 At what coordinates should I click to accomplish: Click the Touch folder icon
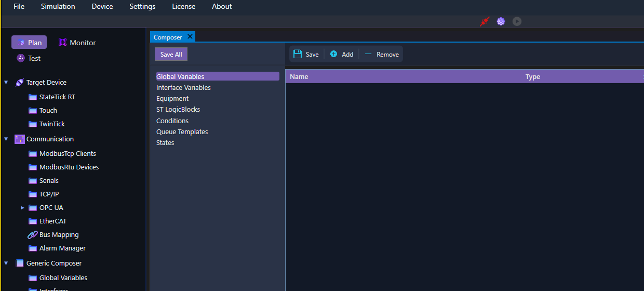pos(33,110)
